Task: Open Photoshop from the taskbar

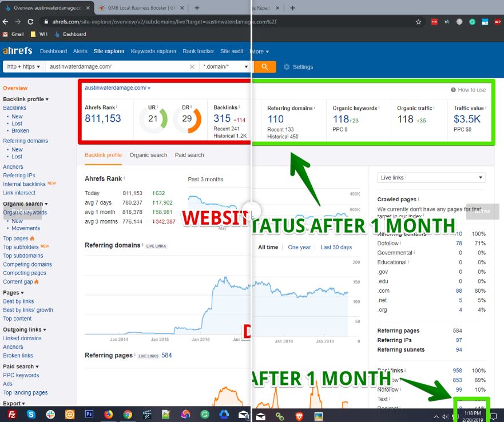Action: pyautogui.click(x=89, y=414)
